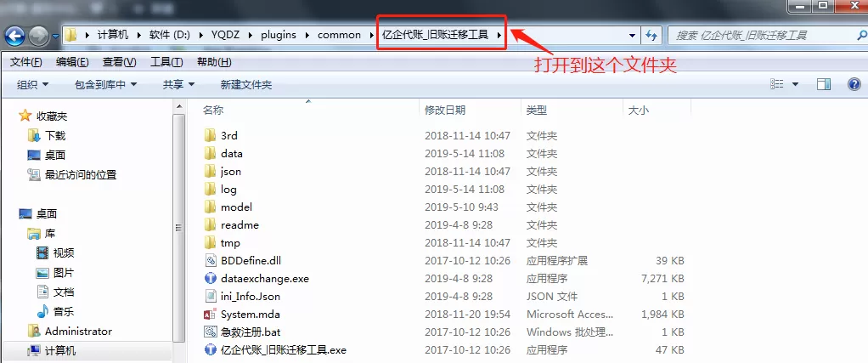
Task: Click the 7,271 KB size cell
Action: tap(662, 278)
